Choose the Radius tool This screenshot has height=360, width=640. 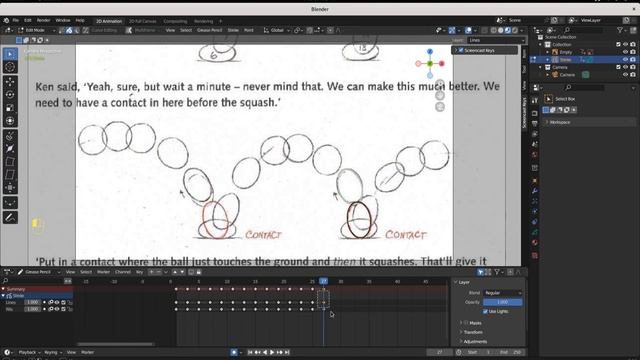point(10,149)
